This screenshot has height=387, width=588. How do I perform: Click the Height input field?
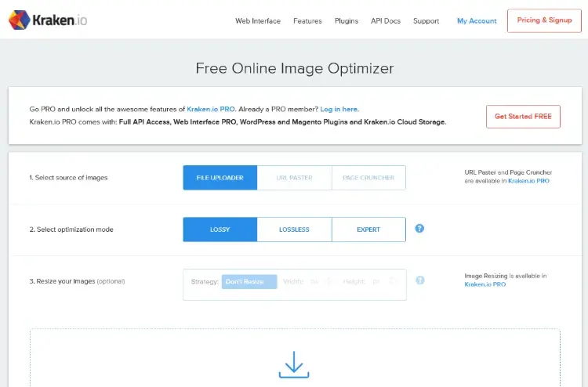coord(384,281)
